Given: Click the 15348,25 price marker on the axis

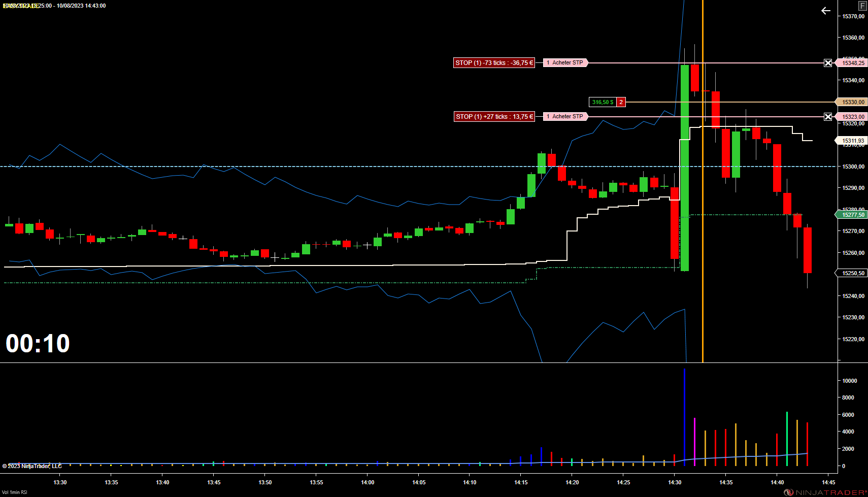Looking at the screenshot, I should pos(852,63).
